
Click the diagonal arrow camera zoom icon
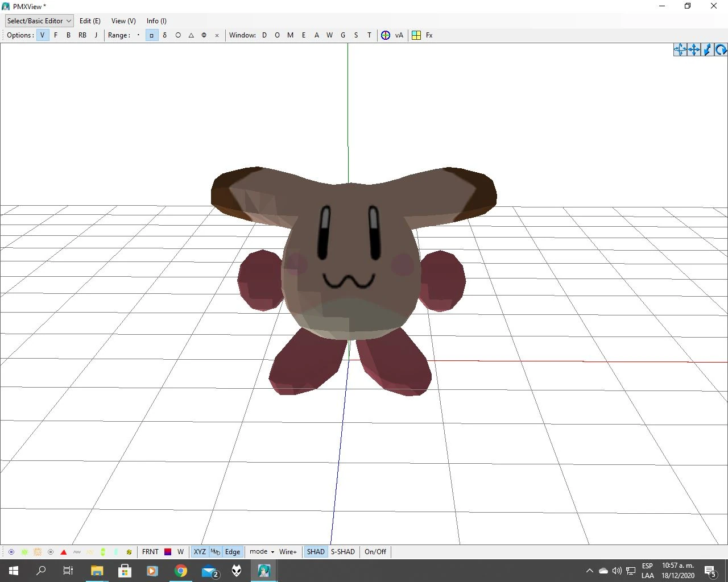707,50
